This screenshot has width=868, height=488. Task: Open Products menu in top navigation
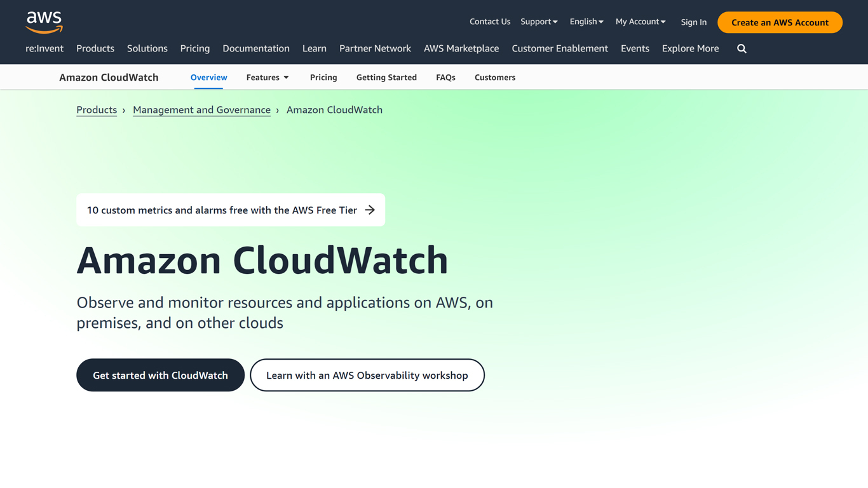[x=95, y=48]
